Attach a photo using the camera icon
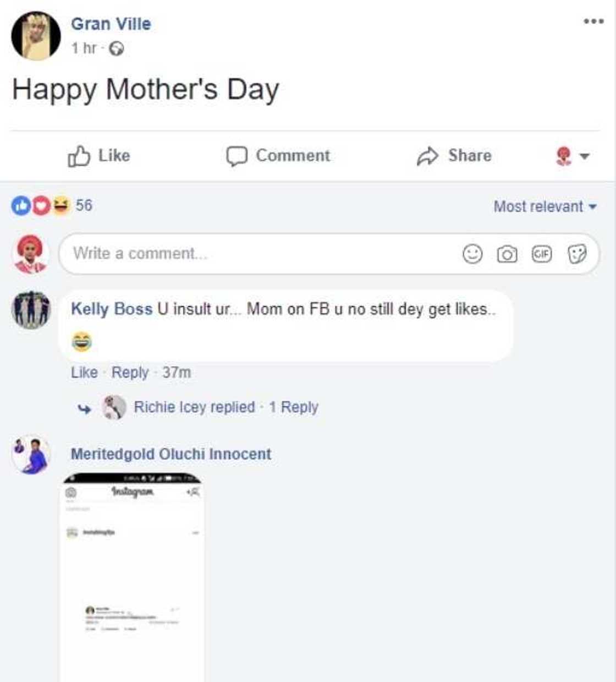 click(x=508, y=254)
